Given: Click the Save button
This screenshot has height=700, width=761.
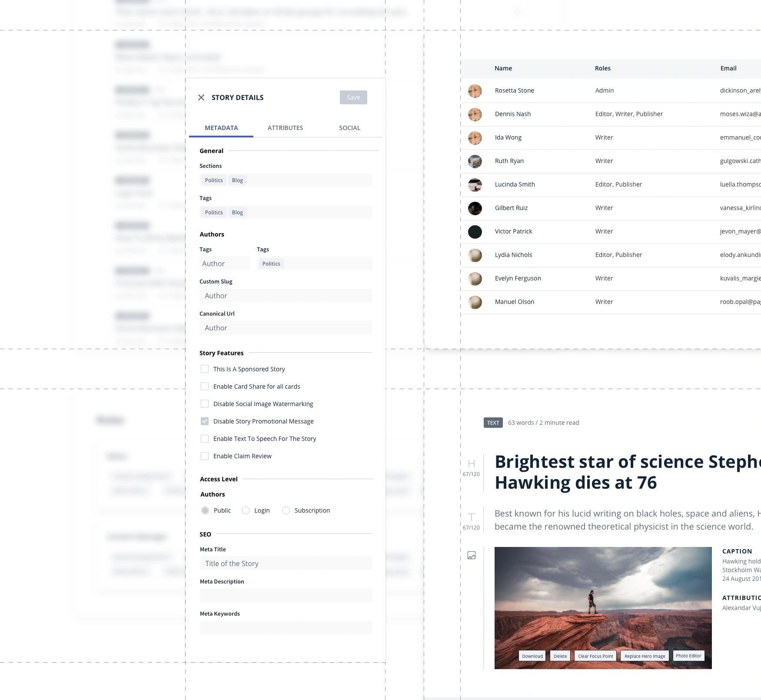Looking at the screenshot, I should click(x=353, y=97).
